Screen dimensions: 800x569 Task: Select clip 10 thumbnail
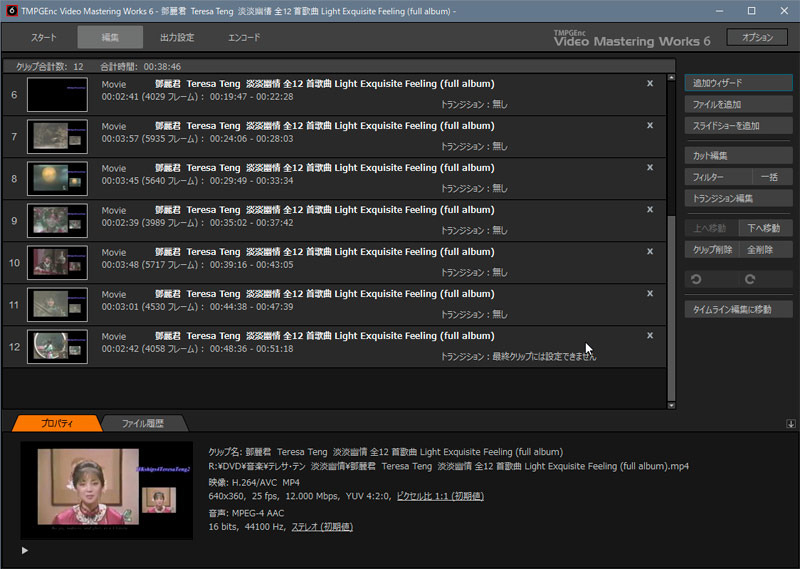57,262
